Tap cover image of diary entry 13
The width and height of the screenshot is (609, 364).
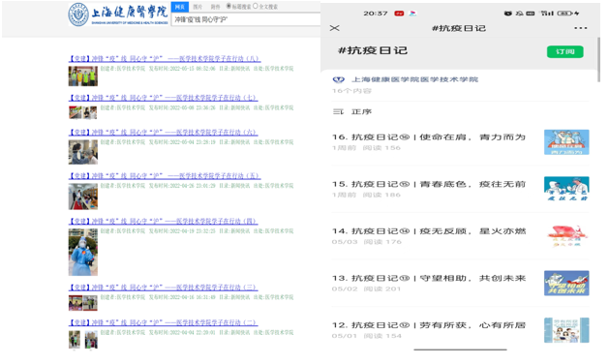[566, 284]
